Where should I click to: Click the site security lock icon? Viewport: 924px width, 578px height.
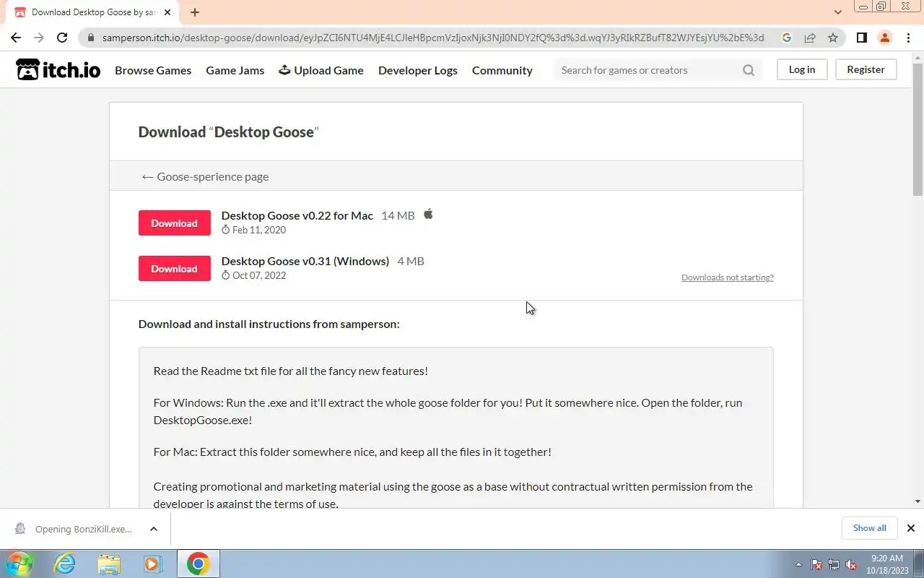[90, 38]
